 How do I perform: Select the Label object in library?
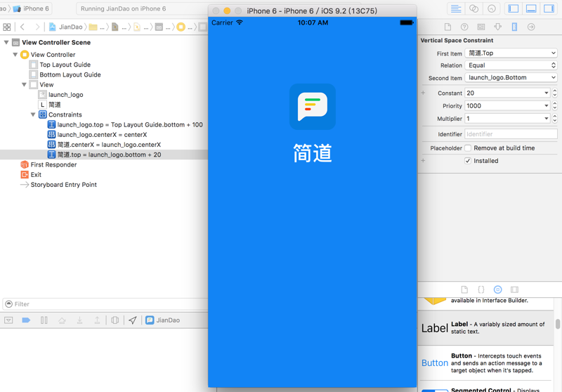click(x=486, y=328)
